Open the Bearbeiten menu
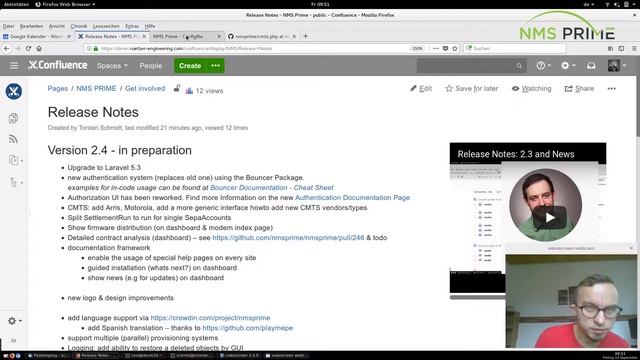 pos(31,26)
